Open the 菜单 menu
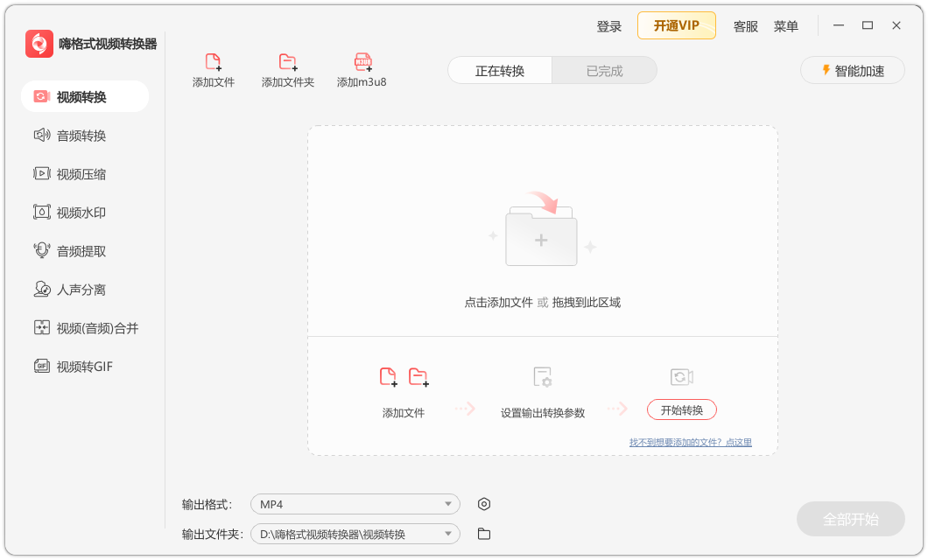This screenshot has width=928, height=560. [x=786, y=25]
